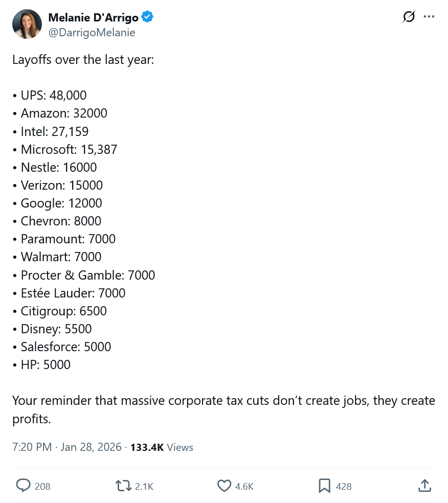Click the 2.1K reposts count
Image resolution: width=448 pixels, height=503 pixels.
click(144, 486)
